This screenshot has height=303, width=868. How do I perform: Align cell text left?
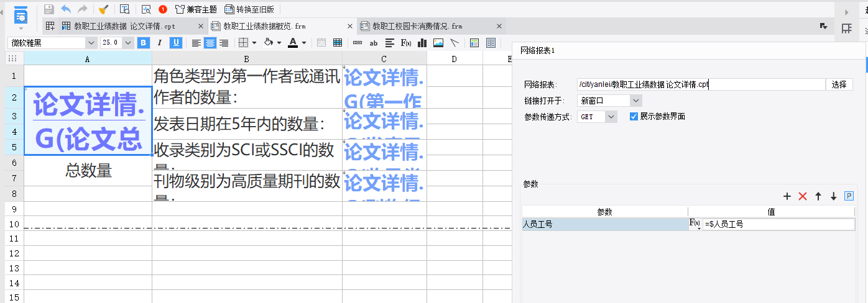(196, 43)
